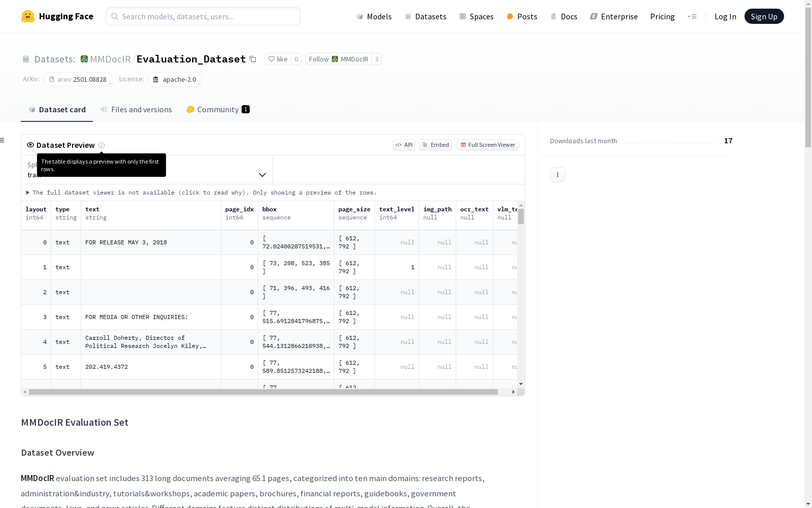This screenshot has width=812, height=508.
Task: Open the Embed viewer option
Action: point(435,145)
